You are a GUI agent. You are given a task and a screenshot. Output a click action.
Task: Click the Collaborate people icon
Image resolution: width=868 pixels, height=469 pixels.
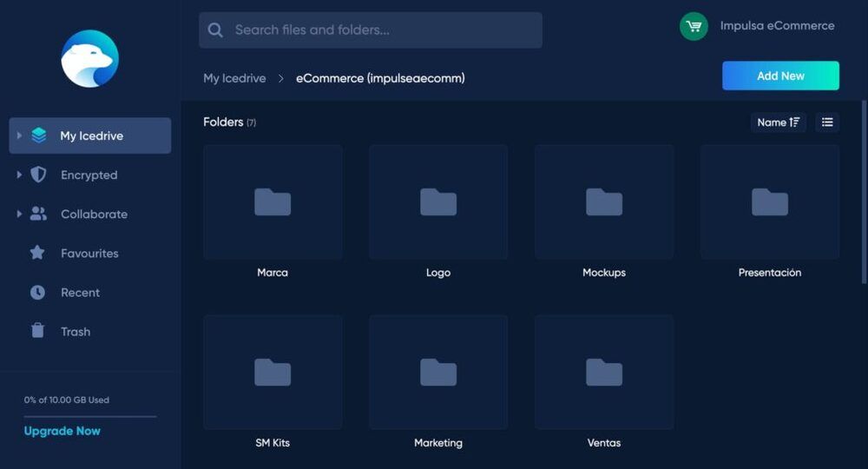click(x=38, y=214)
